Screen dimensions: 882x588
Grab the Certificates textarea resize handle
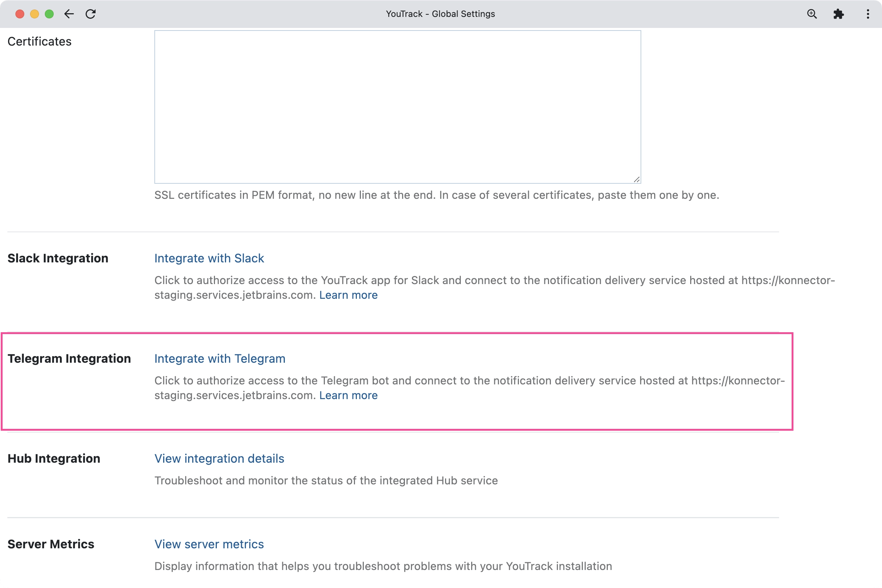[637, 180]
